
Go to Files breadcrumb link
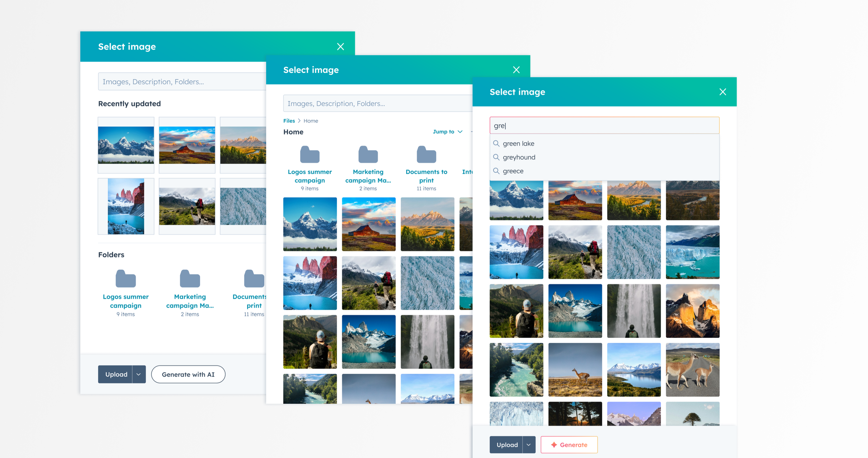tap(289, 121)
